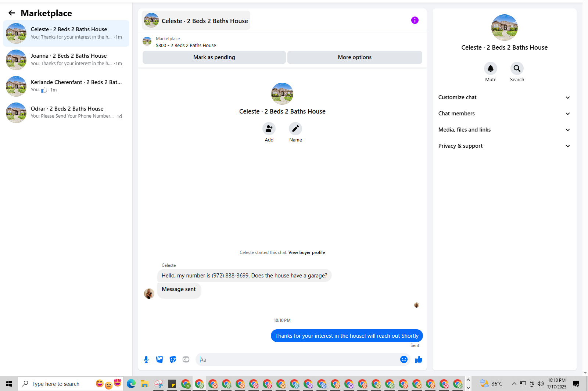
Task: Open File Explorer from the taskbar
Action: click(x=145, y=384)
